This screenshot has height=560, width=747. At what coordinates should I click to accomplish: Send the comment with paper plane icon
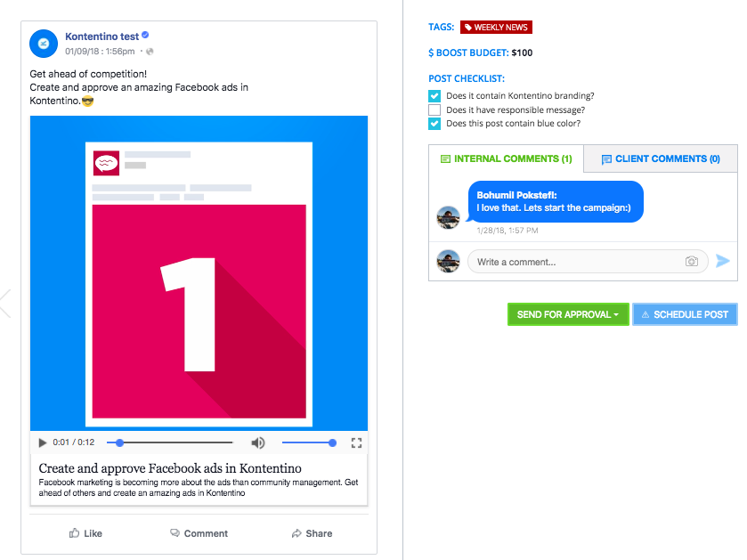[x=723, y=261]
